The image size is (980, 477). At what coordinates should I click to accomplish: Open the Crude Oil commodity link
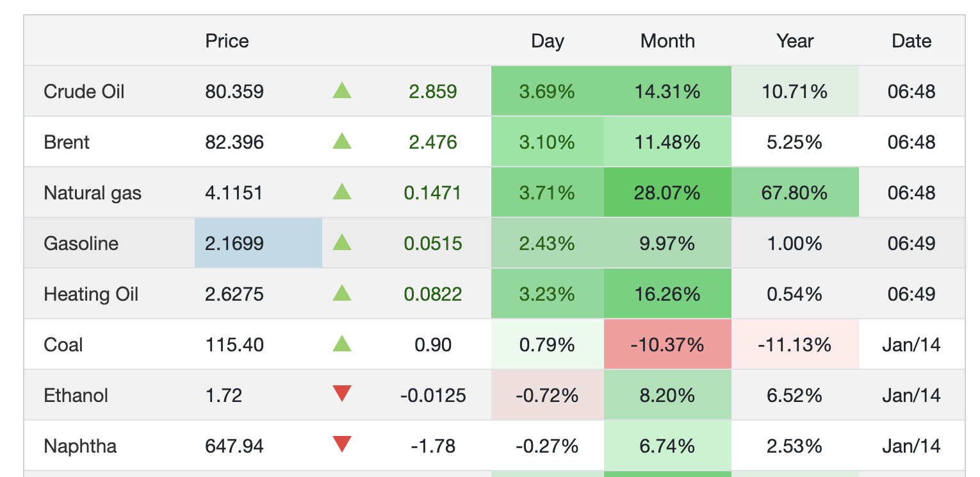84,92
